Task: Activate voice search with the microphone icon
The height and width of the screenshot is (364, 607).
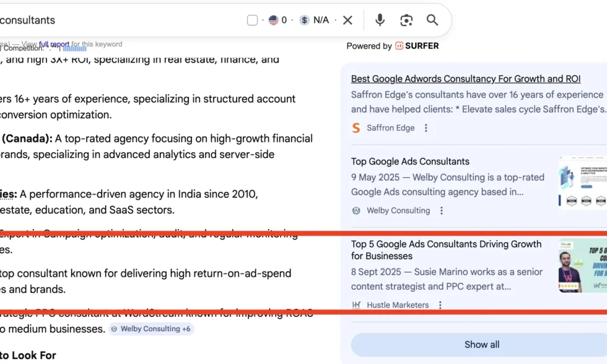Action: [382, 20]
